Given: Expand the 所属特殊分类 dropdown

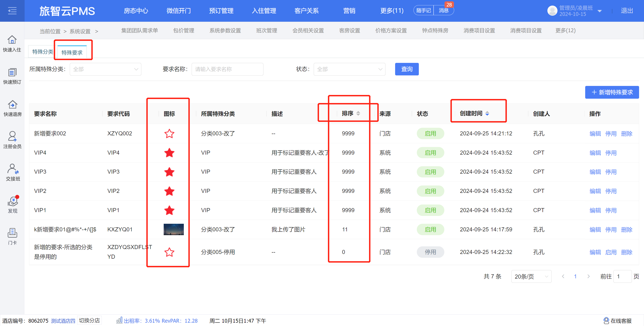Looking at the screenshot, I should 105,69.
